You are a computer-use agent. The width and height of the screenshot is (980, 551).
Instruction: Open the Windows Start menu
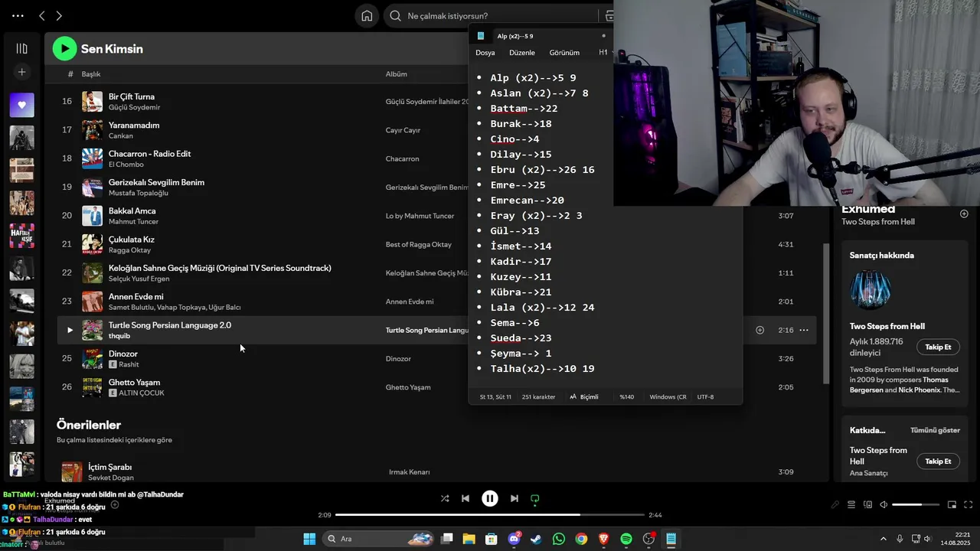(309, 539)
